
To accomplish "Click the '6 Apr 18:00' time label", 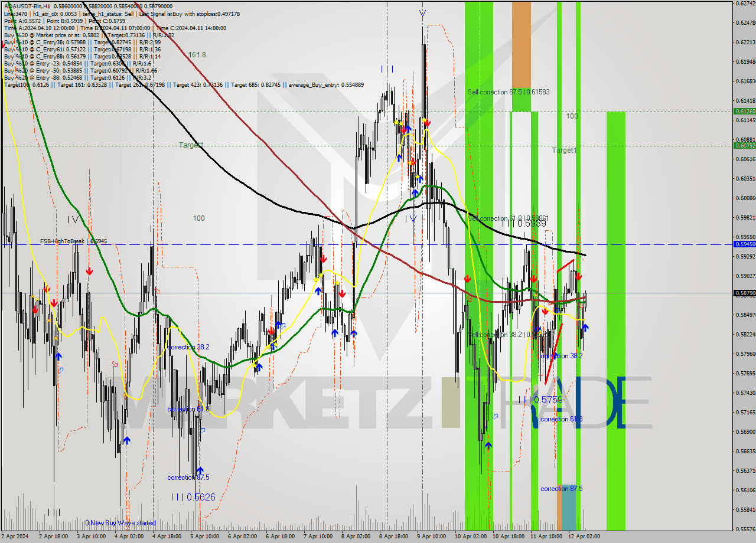I will pyautogui.click(x=280, y=537).
